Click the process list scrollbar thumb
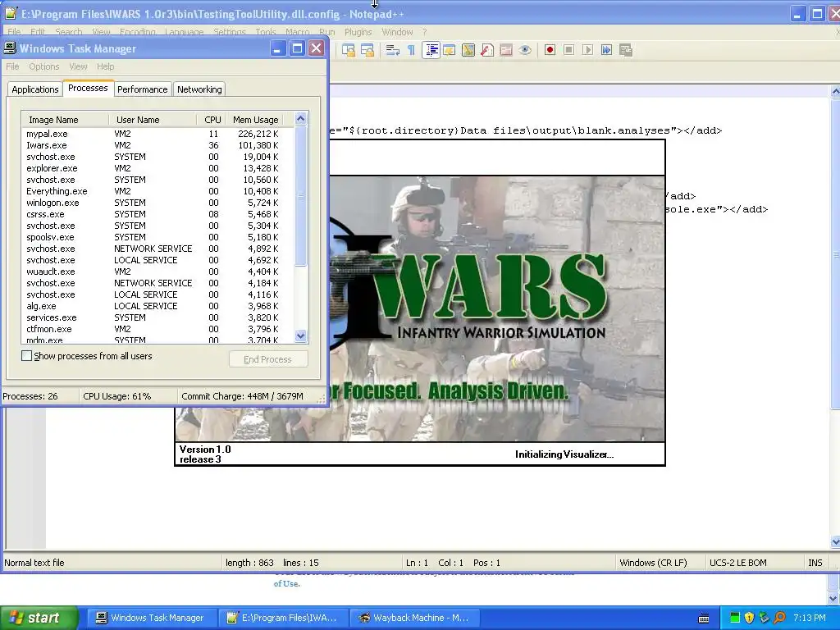 300,195
